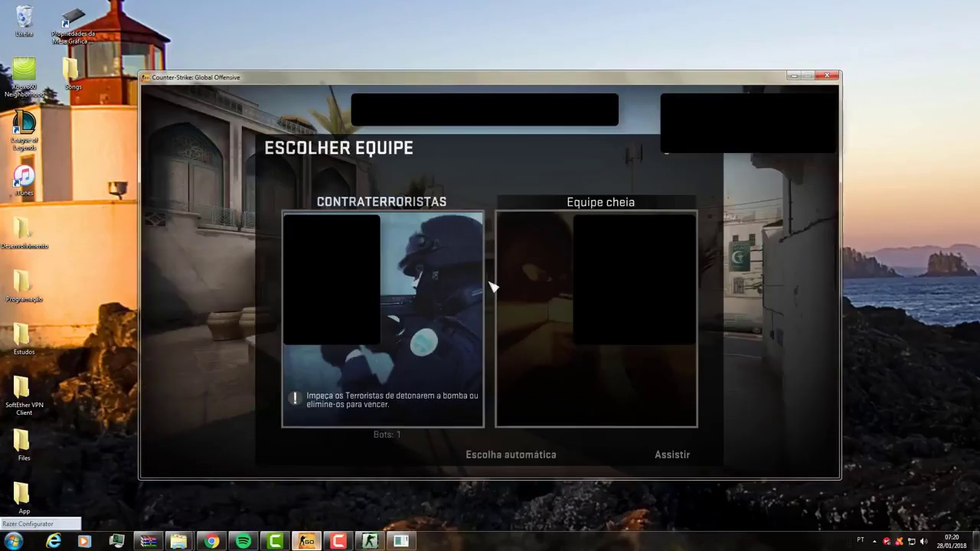Click Escolha automática to auto-pick team
The image size is (980, 551).
(511, 455)
